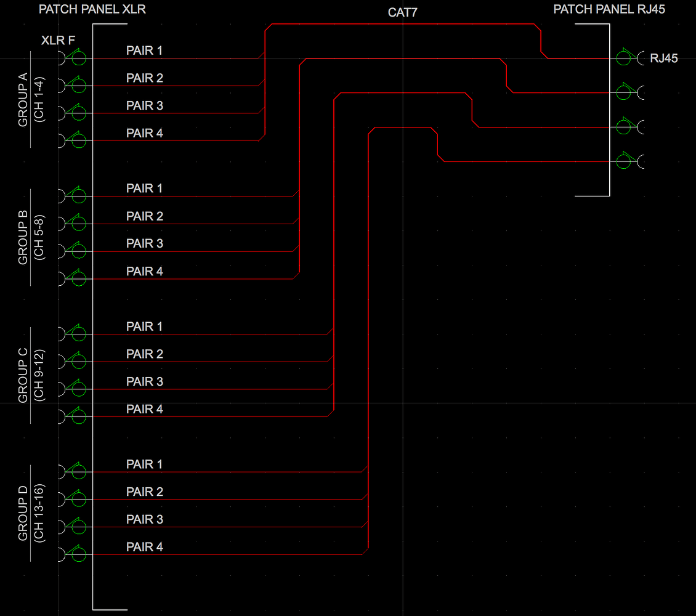The image size is (696, 616).
Task: Select the PAIR 3 text in Group C
Action: tap(144, 382)
